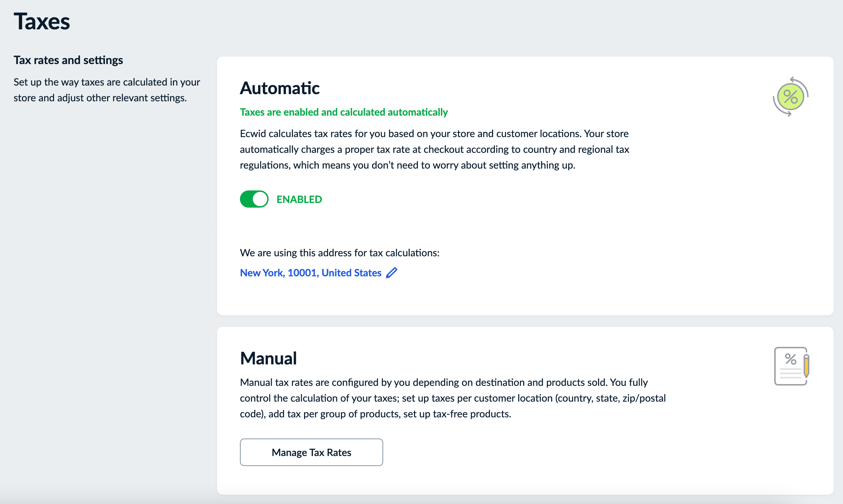Click the pencil edit icon beside the address
The image size is (843, 504).
[x=391, y=272]
